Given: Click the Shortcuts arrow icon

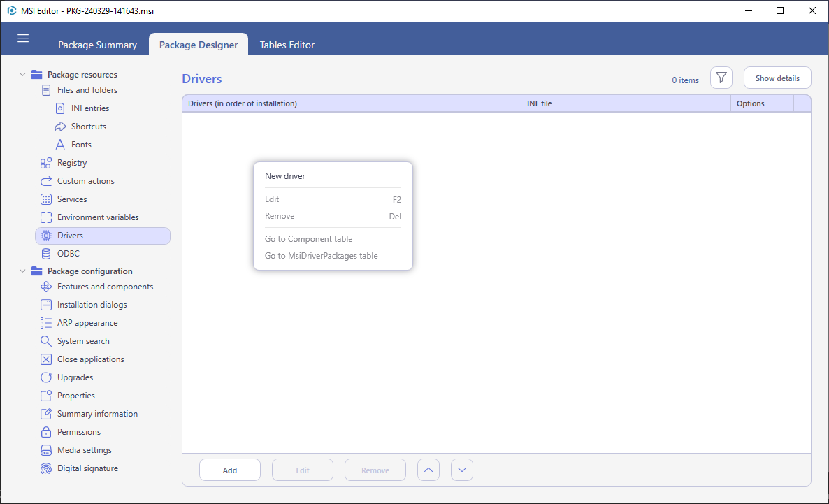Looking at the screenshot, I should click(60, 127).
